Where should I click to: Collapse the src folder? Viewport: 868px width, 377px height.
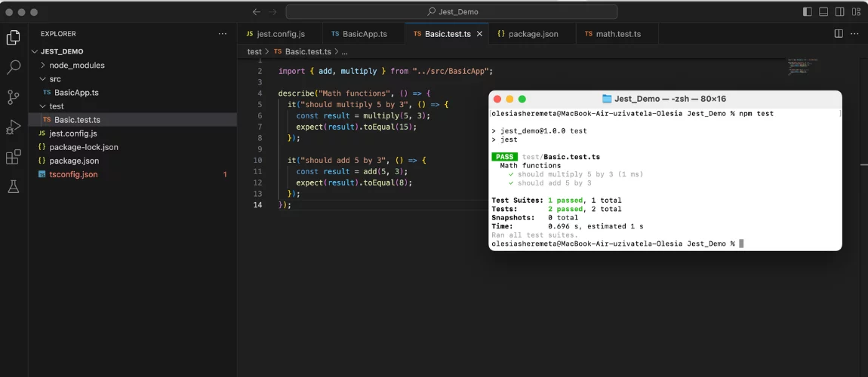coord(43,79)
